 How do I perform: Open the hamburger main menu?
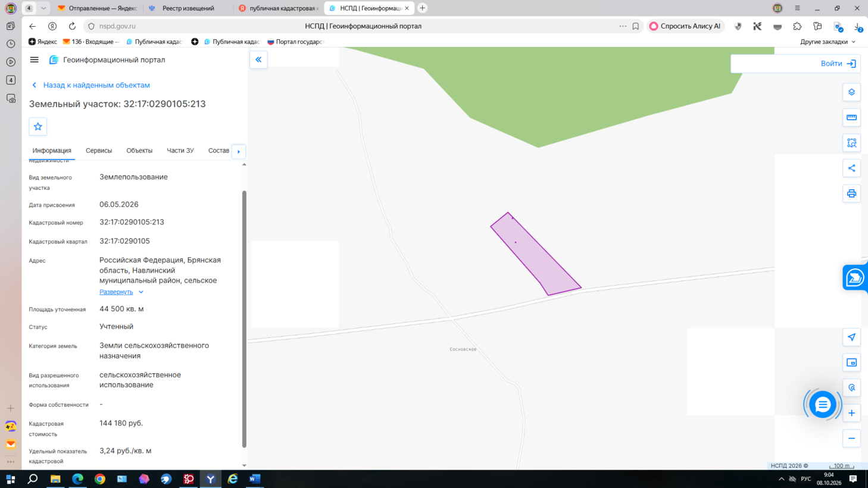point(35,60)
